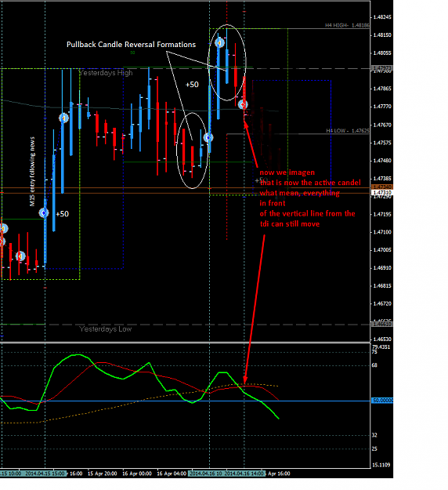
Task: Click the 1.47385 price on the price scale
Action: coord(382,179)
